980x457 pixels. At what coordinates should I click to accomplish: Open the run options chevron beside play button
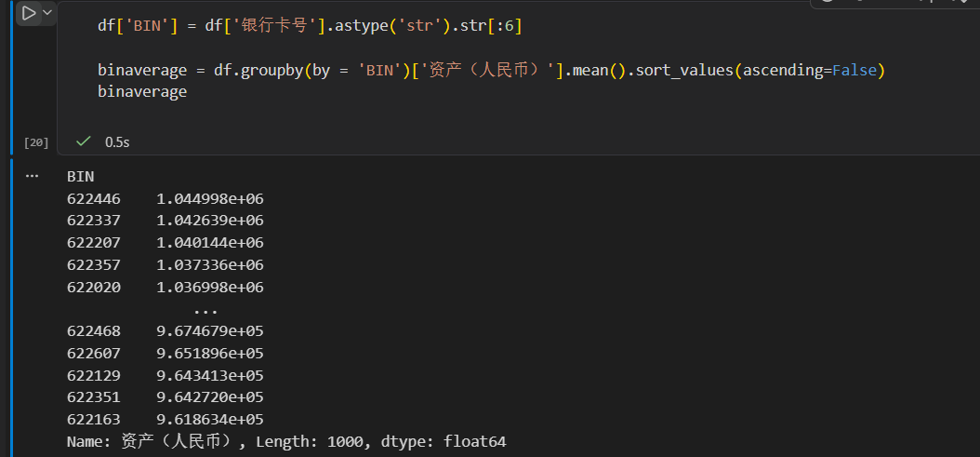click(46, 12)
